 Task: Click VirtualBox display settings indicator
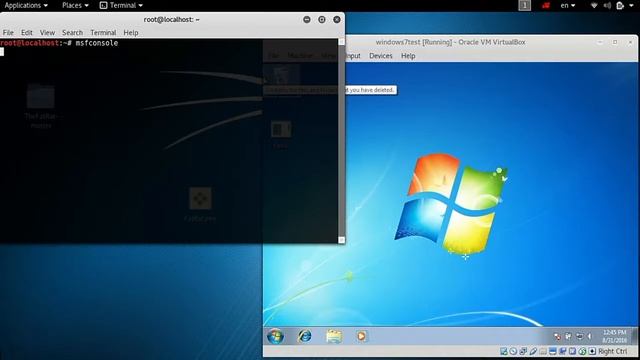click(x=553, y=351)
